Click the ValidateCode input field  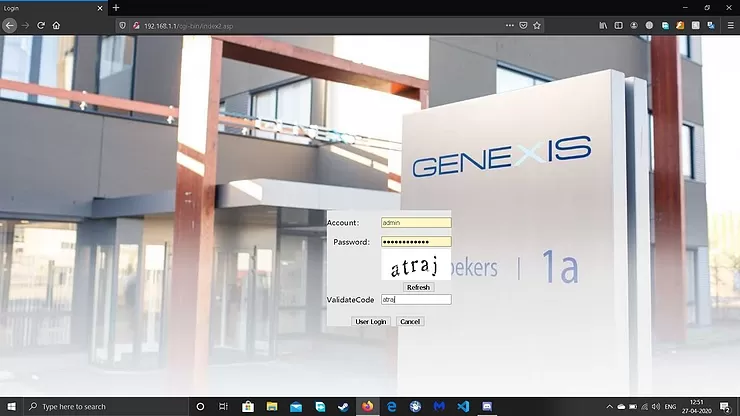(416, 299)
